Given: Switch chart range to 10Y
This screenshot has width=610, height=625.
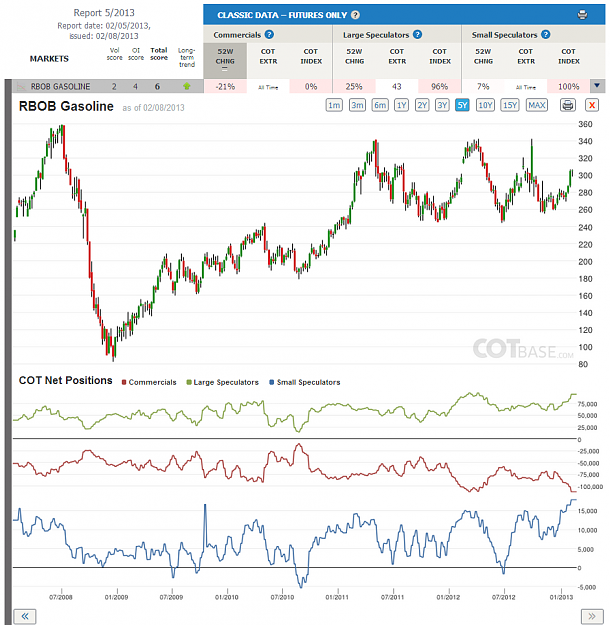Looking at the screenshot, I should 485,105.
